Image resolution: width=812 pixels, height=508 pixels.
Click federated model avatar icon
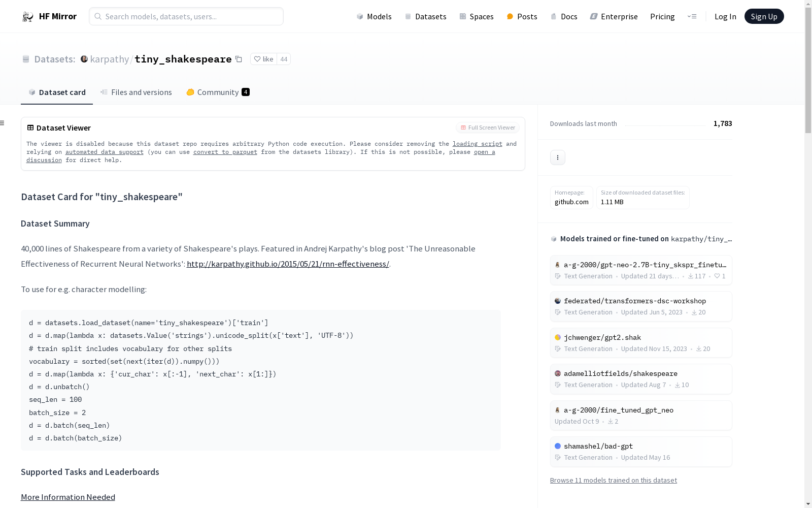pos(558,301)
